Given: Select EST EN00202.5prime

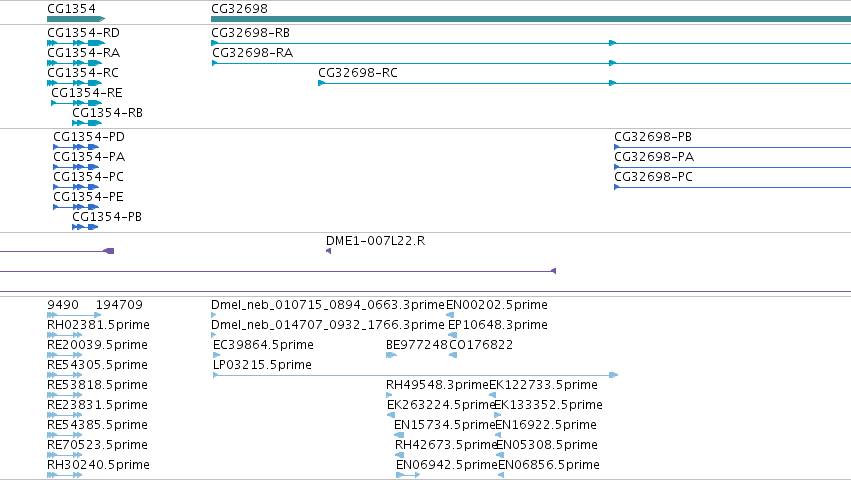Looking at the screenshot, I should pos(497,305).
